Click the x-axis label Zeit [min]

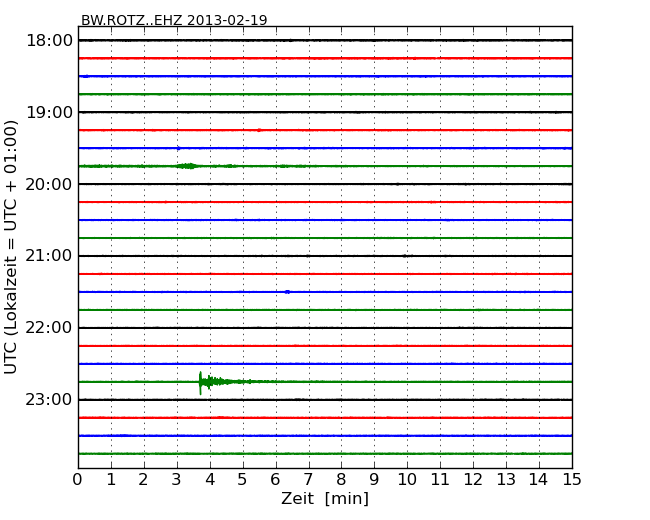click(x=325, y=498)
